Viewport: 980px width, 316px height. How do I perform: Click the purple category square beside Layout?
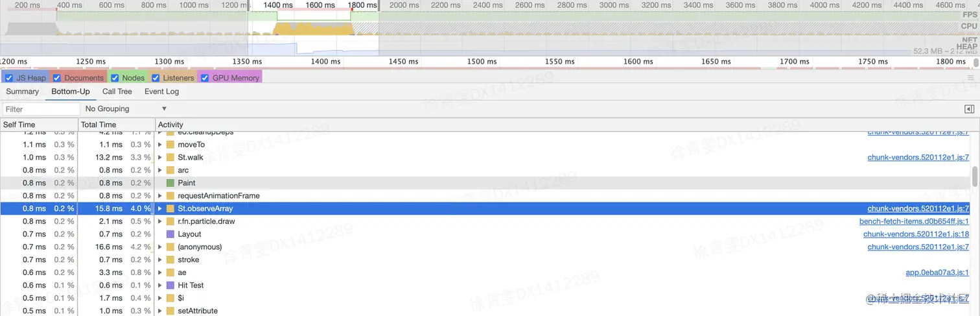point(170,234)
